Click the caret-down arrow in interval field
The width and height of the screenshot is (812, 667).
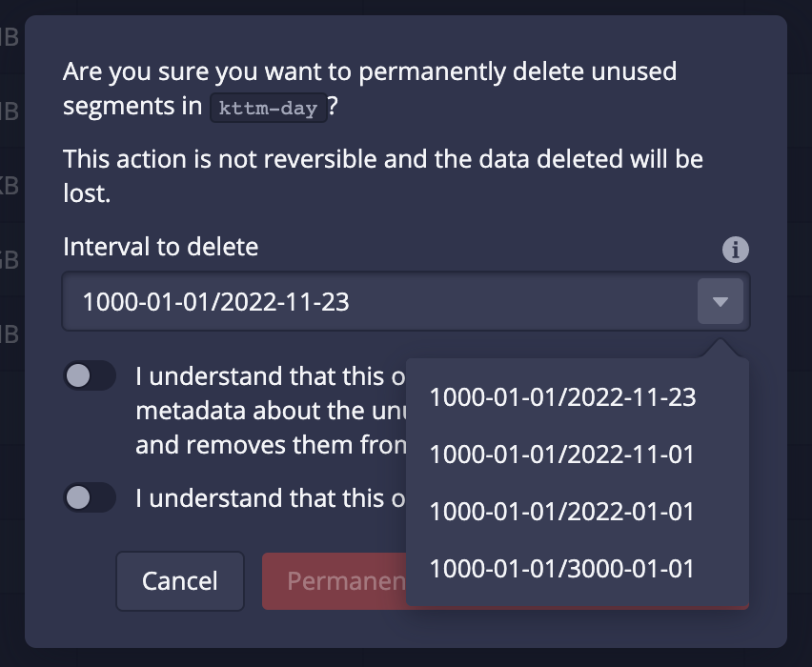(x=721, y=302)
